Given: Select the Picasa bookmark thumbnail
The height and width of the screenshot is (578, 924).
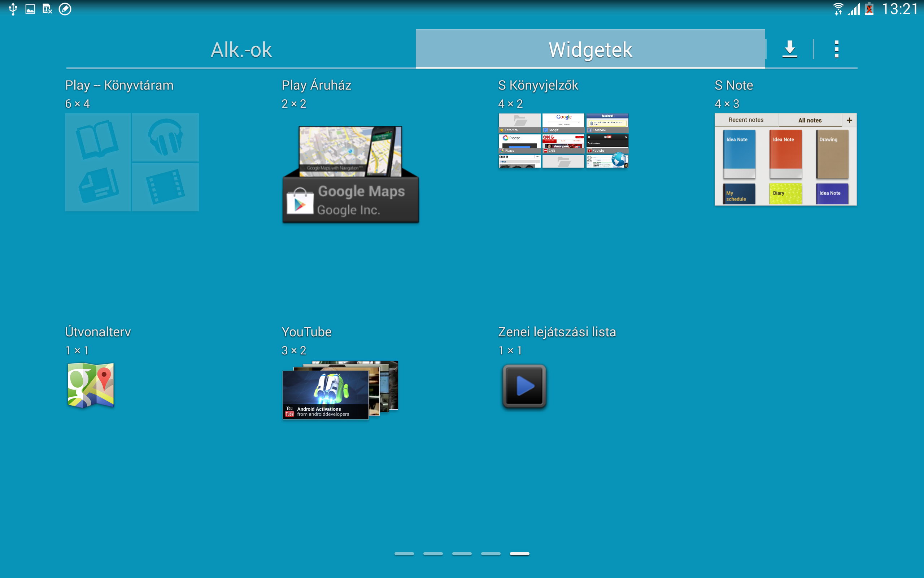Looking at the screenshot, I should [x=520, y=144].
